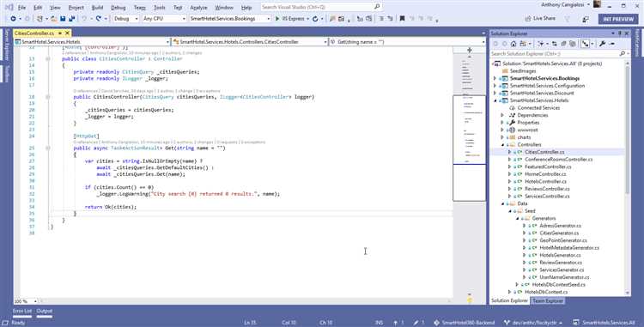Open the File menu
This screenshot has width=644, height=327.
coord(21,8)
